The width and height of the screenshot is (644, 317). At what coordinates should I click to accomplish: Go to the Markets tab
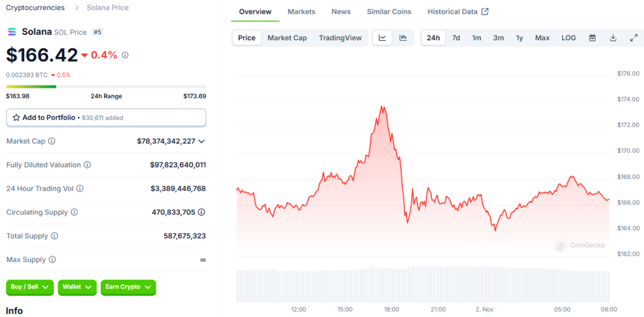(302, 11)
